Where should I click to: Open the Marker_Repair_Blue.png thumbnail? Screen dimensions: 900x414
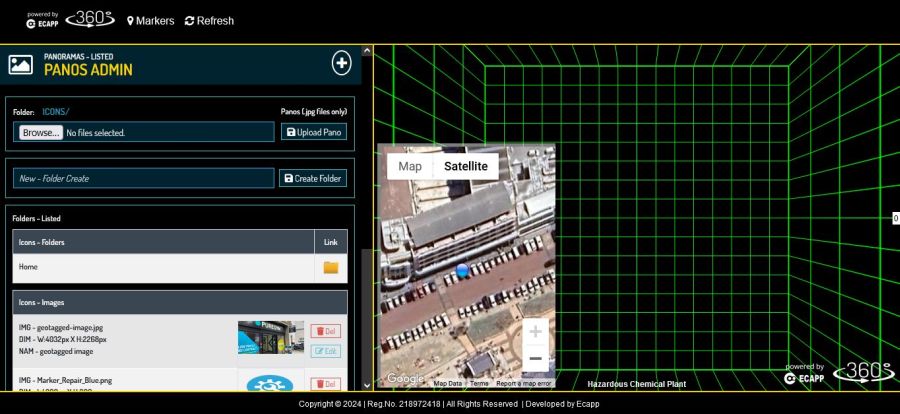pos(270,382)
